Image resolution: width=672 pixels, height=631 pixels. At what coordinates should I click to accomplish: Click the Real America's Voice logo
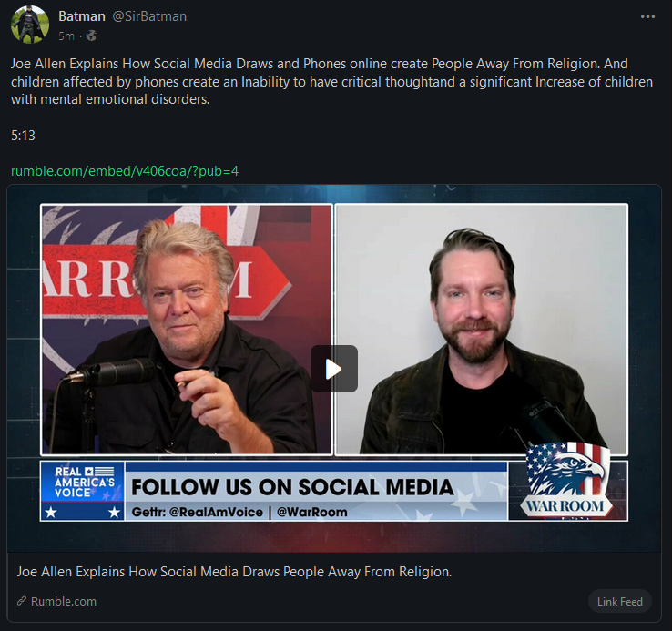click(82, 491)
